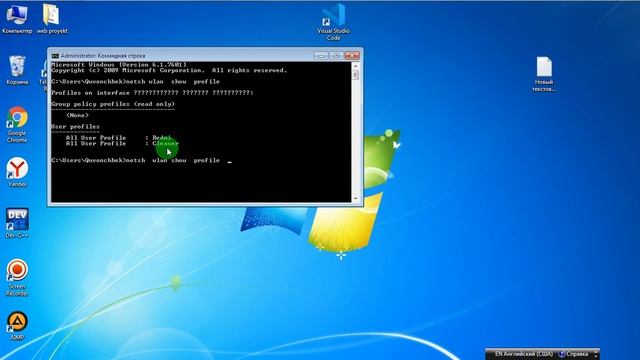Maximize the command prompt window
The height and width of the screenshot is (360, 640).
[x=336, y=56]
